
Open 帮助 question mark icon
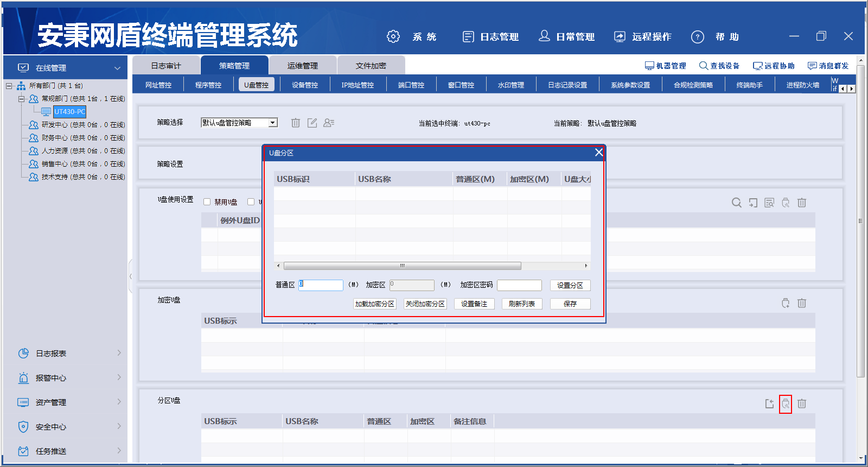pos(698,36)
